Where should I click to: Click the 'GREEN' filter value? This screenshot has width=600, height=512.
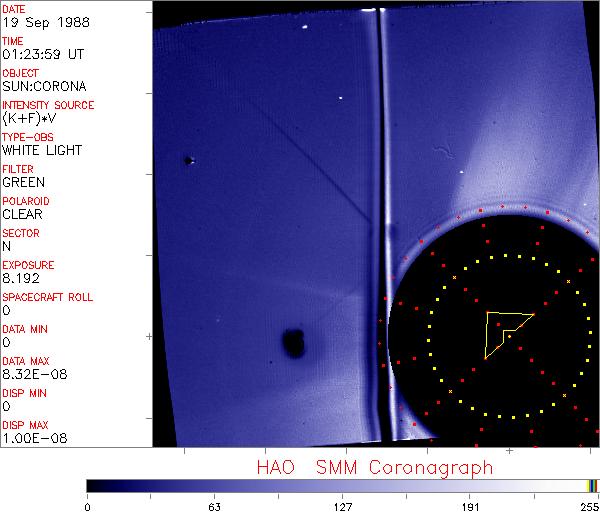[x=23, y=183]
